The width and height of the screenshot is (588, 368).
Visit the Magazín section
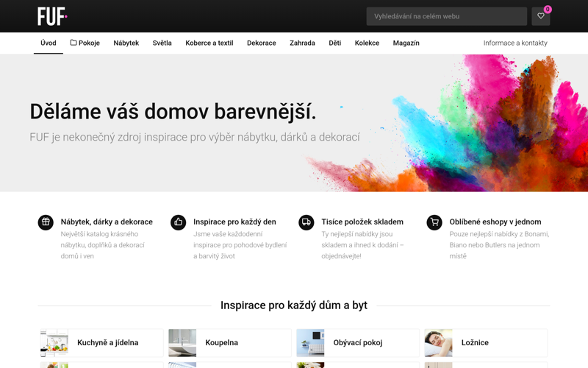click(x=406, y=43)
